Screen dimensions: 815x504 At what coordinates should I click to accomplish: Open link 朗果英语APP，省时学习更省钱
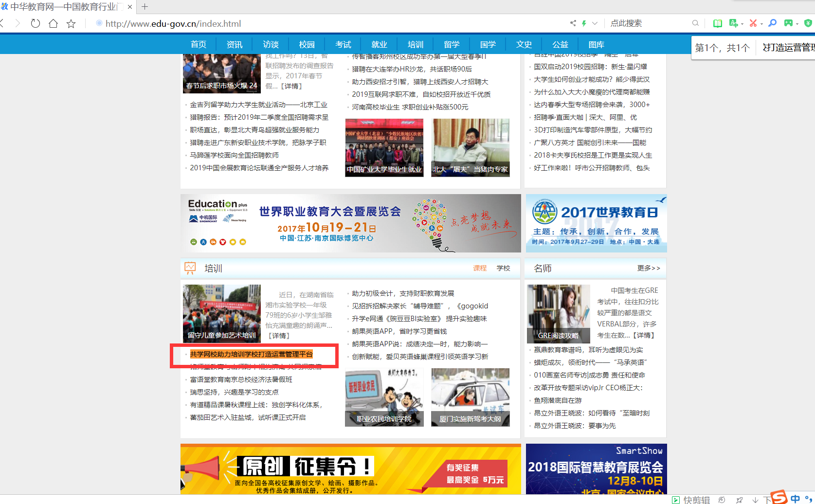pos(399,331)
